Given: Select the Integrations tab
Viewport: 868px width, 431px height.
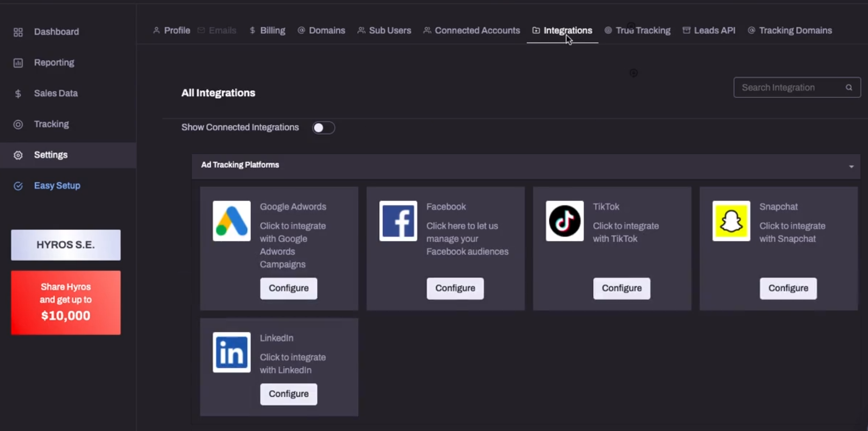Looking at the screenshot, I should click(x=562, y=30).
